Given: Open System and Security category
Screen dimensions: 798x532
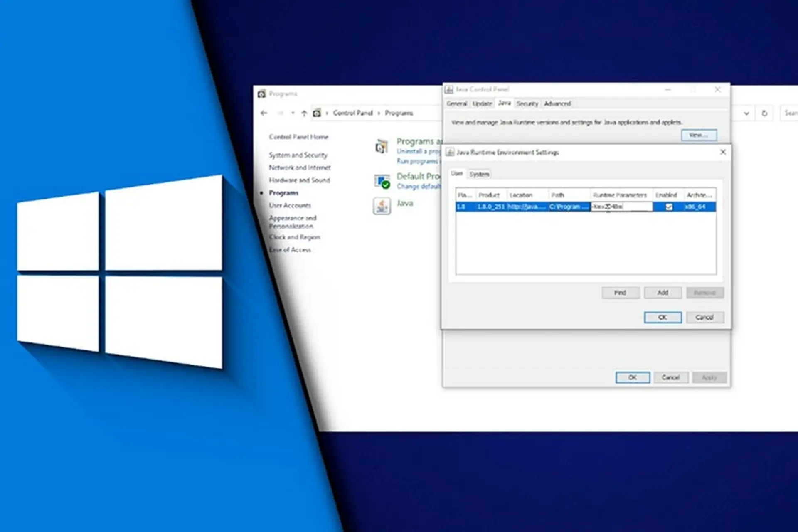Looking at the screenshot, I should 298,155.
